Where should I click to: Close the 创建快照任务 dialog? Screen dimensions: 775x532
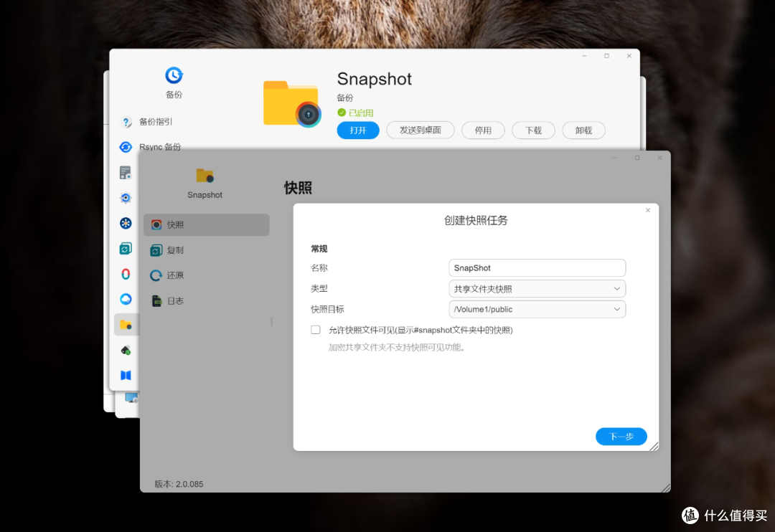(648, 210)
